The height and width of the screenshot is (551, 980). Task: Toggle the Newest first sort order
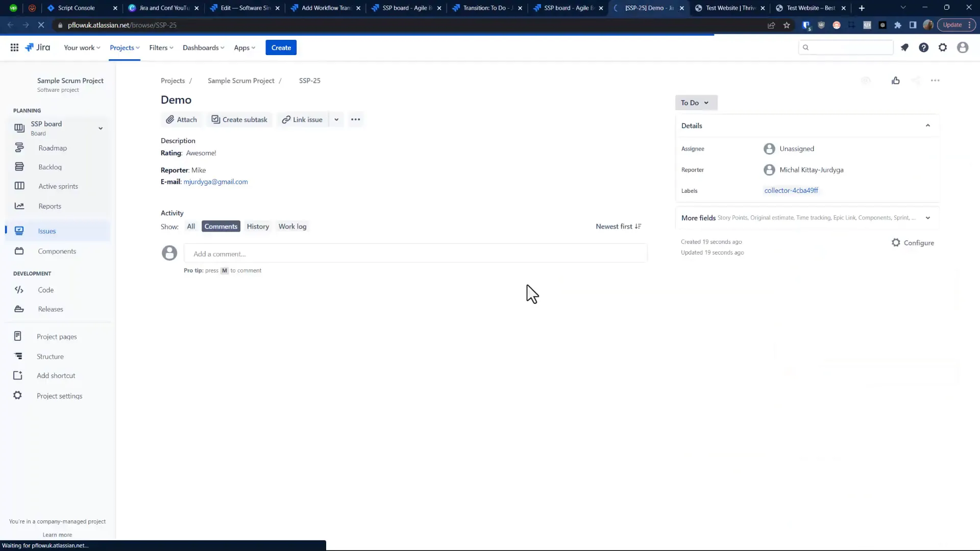point(619,227)
